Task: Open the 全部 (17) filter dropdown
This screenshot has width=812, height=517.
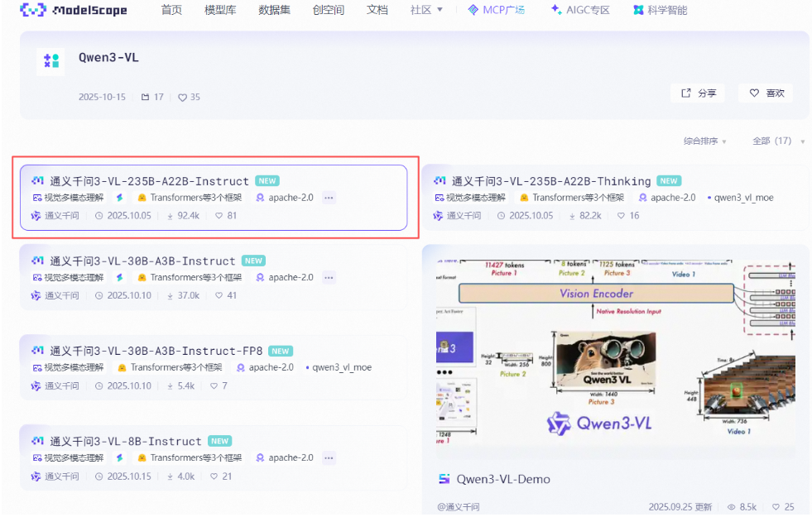Action: point(778,141)
